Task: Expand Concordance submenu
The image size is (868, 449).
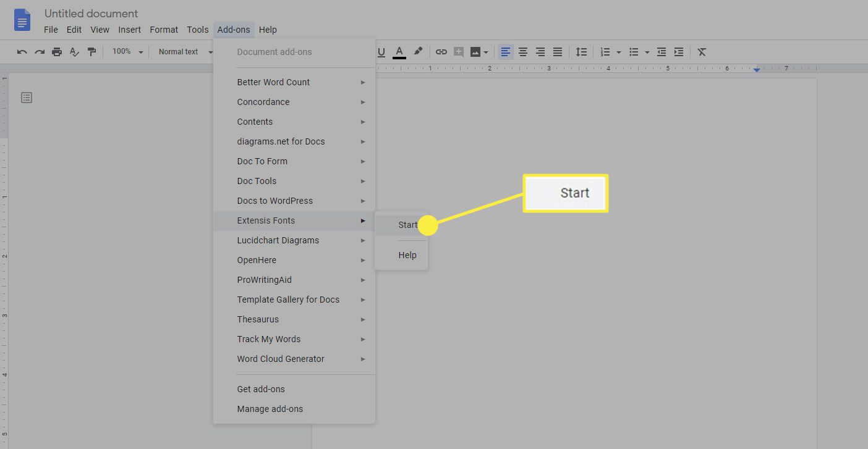Action: pyautogui.click(x=294, y=102)
